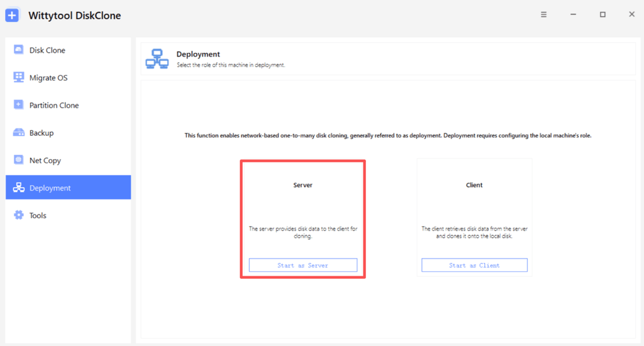Switch to Migrate OS
Screen dimensions: 644x346
(68, 77)
